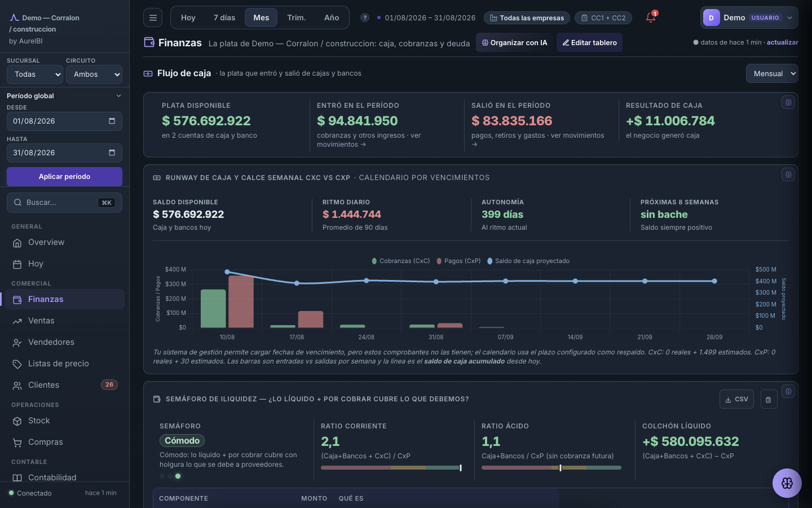The height and width of the screenshot is (508, 812).
Task: Click the Overview home icon in sidebar
Action: 17,243
